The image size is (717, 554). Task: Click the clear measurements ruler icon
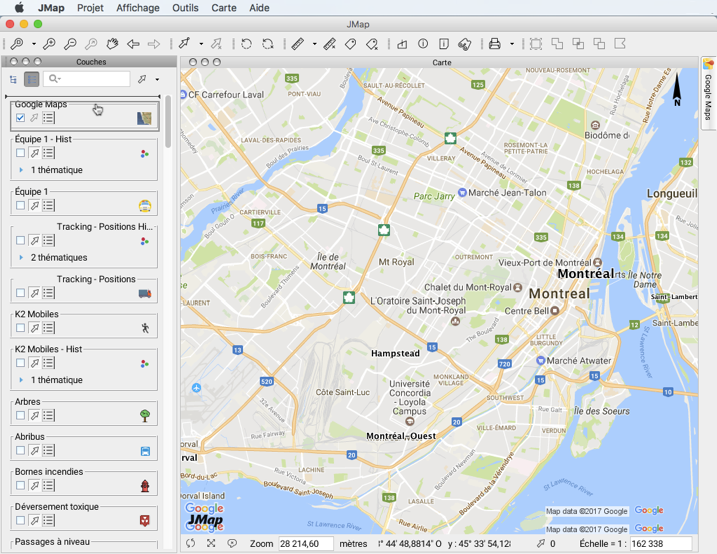tap(330, 44)
